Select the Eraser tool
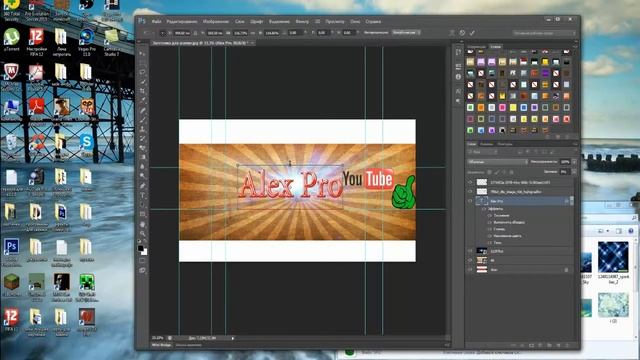 (142, 148)
